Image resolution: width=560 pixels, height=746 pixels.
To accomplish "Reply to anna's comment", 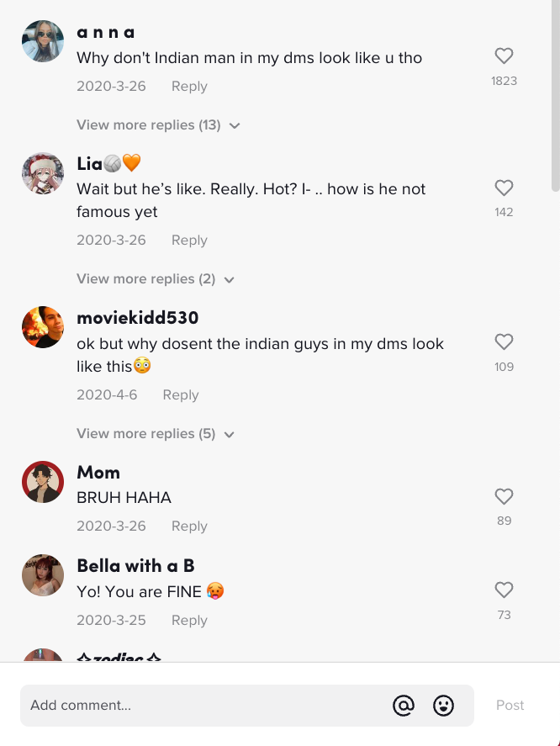I will click(x=189, y=87).
